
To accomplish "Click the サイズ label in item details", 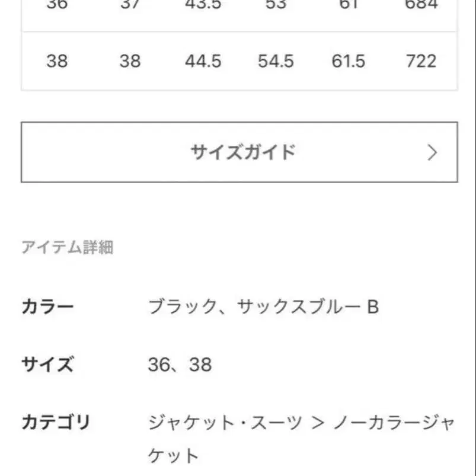I will click(x=47, y=364).
